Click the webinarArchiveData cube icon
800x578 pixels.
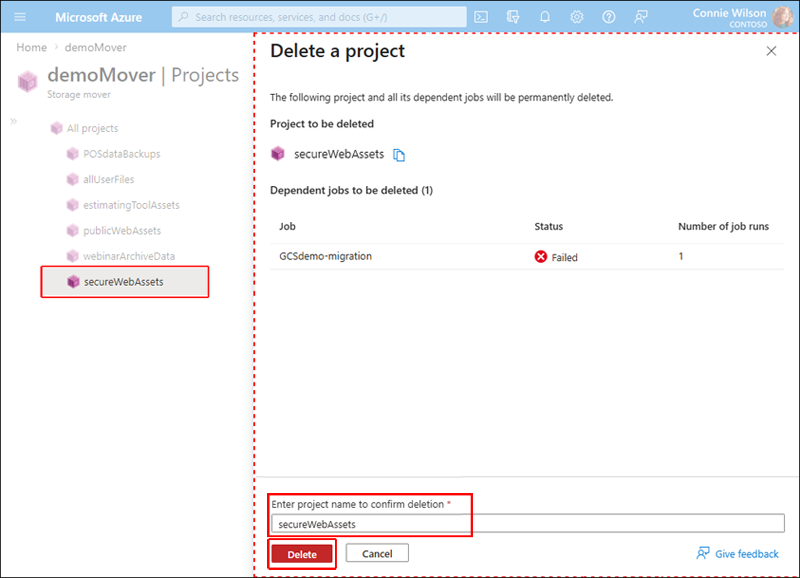(72, 256)
